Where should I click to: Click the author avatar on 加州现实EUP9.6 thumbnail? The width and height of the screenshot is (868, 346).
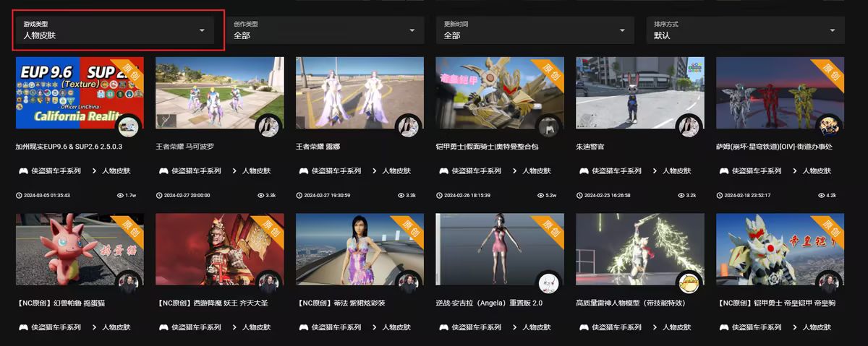point(129,127)
